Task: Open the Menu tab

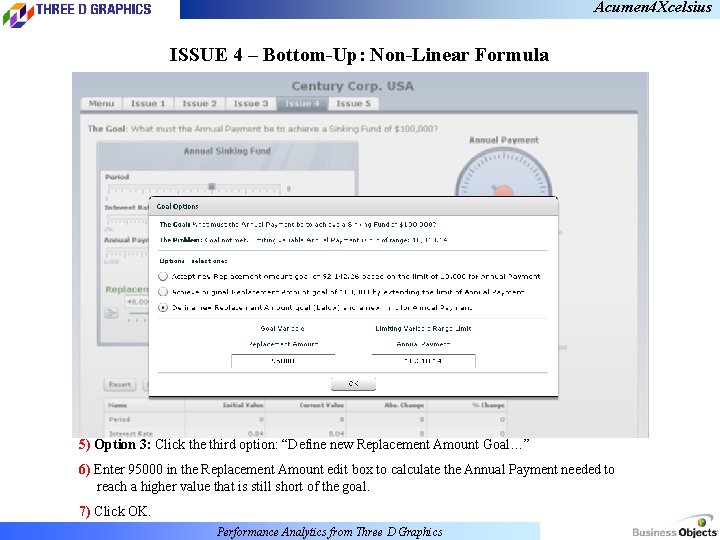Action: [x=101, y=104]
